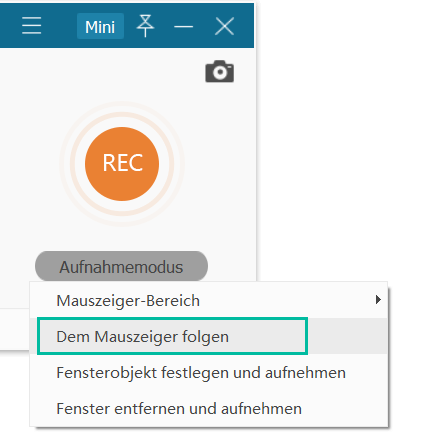Select Fensterobjekt festlegen und aufnehmen
The image size is (428, 436).
point(209,372)
